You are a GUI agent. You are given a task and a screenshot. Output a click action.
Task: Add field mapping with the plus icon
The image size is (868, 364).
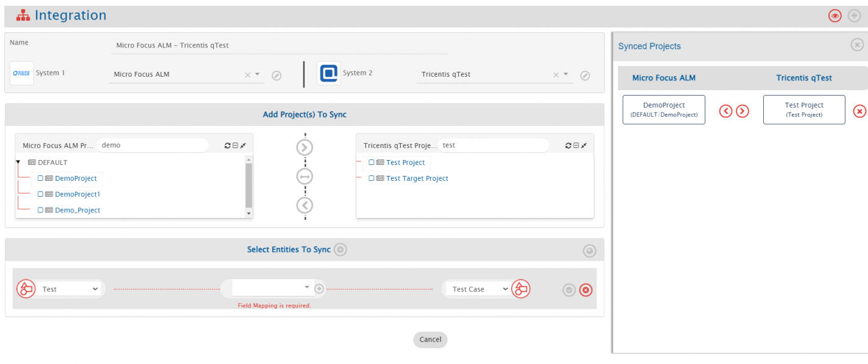click(x=319, y=289)
